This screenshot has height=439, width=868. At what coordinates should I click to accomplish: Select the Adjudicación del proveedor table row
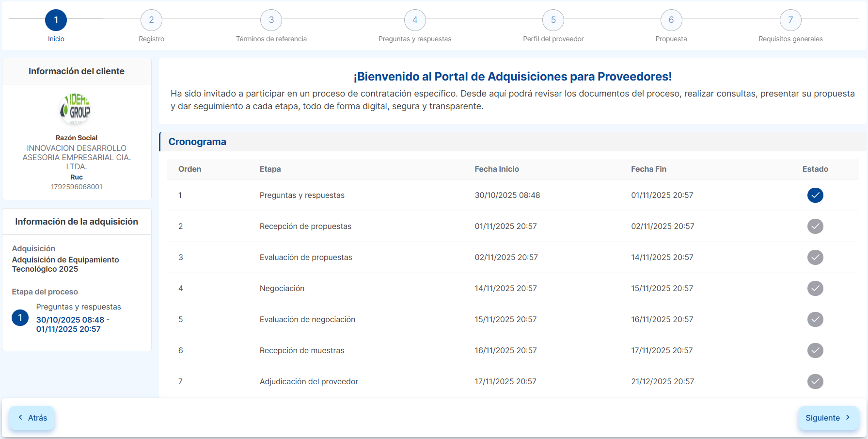[309, 381]
